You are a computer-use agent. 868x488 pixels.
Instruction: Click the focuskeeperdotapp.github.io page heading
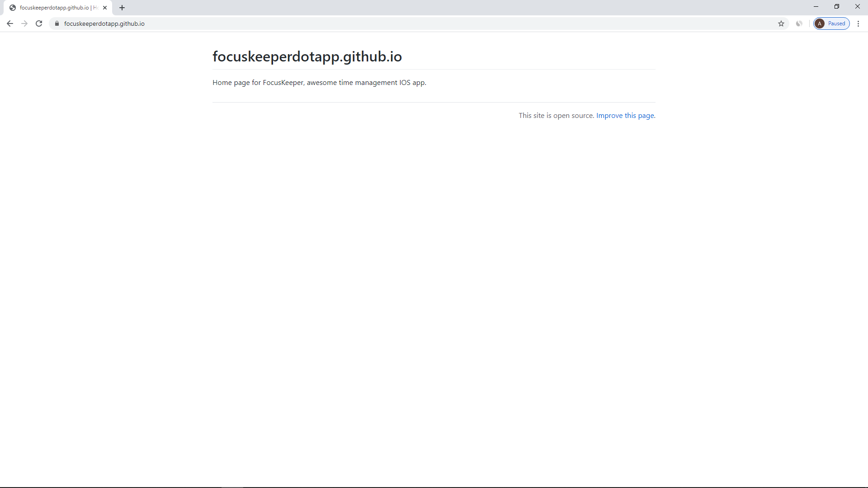pos(307,56)
